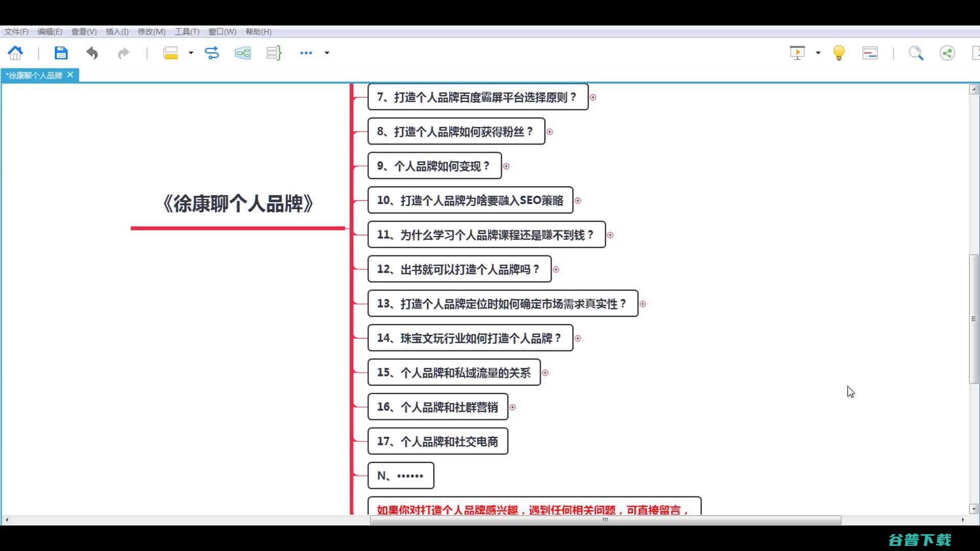Open 插入(I) menu
This screenshot has height=551, width=980.
(x=117, y=32)
